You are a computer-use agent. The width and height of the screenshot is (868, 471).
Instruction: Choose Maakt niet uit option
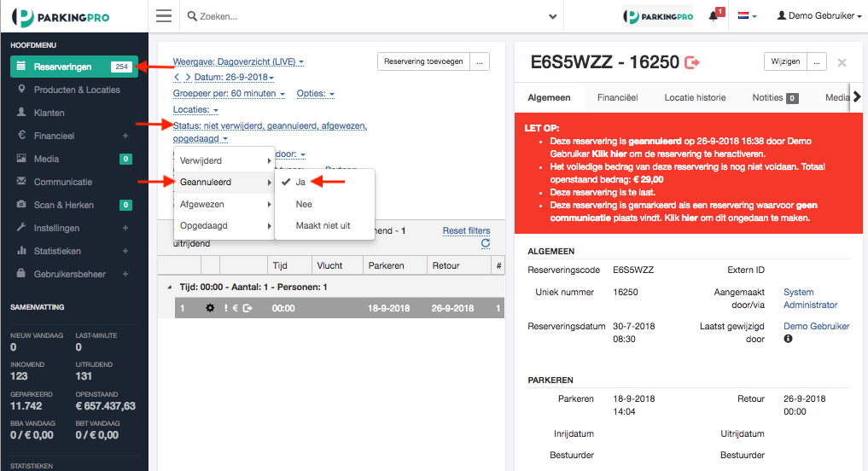325,226
